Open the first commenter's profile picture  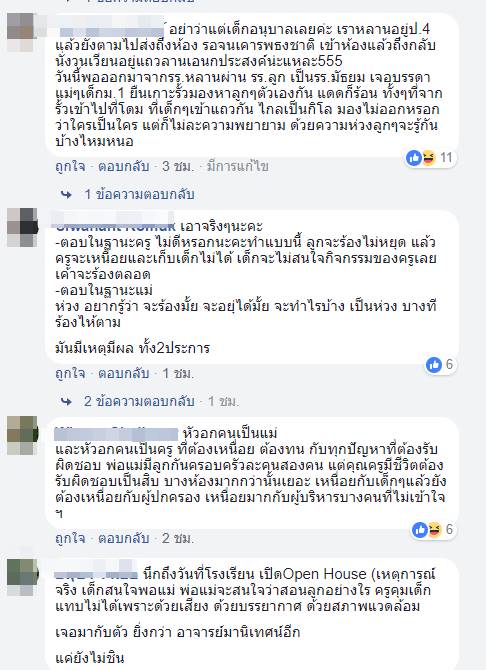(x=21, y=32)
